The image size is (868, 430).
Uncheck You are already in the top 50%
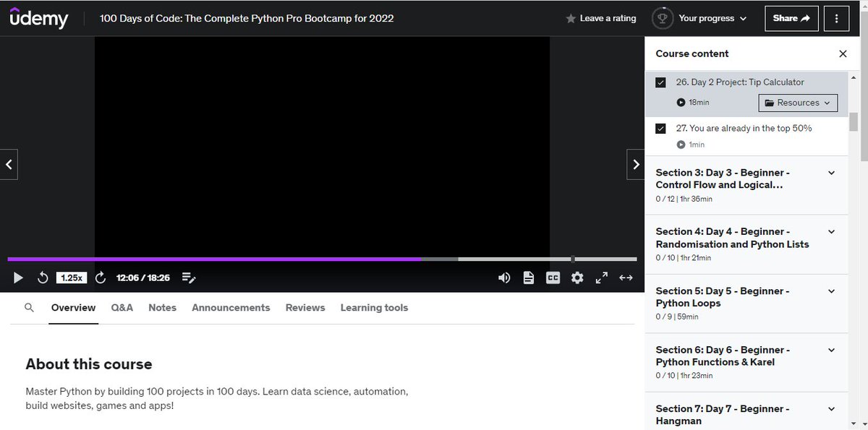(660, 129)
